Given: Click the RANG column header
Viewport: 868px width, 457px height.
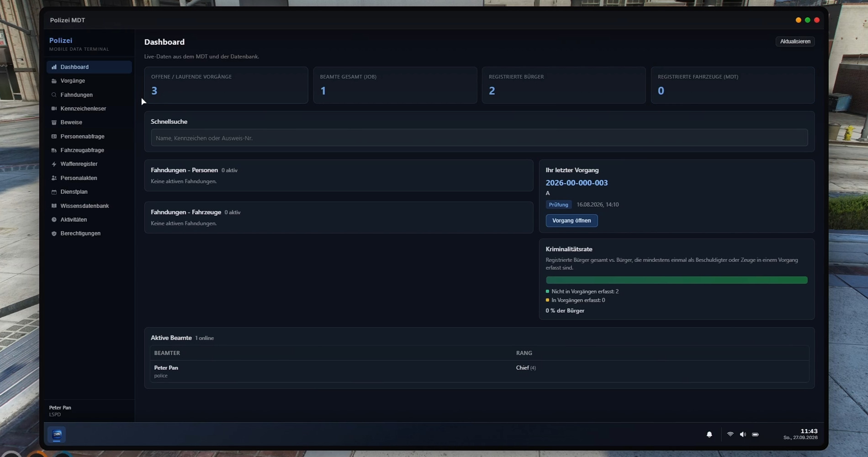Looking at the screenshot, I should [x=524, y=353].
